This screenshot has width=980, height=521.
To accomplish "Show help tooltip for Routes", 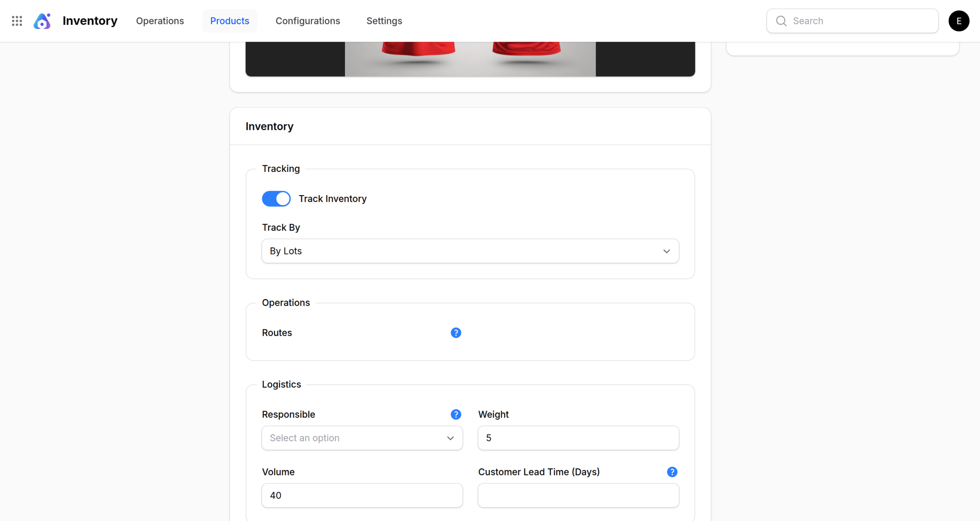I will 456,333.
